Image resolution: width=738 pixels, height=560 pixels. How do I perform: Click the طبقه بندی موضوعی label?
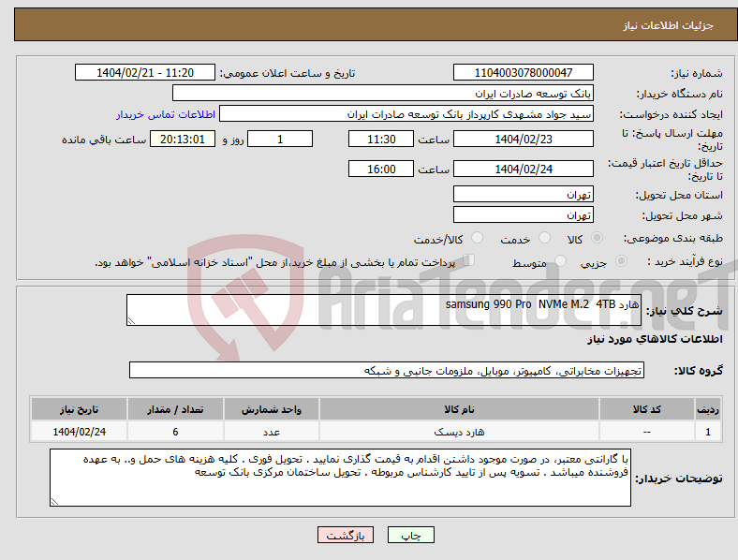673,238
